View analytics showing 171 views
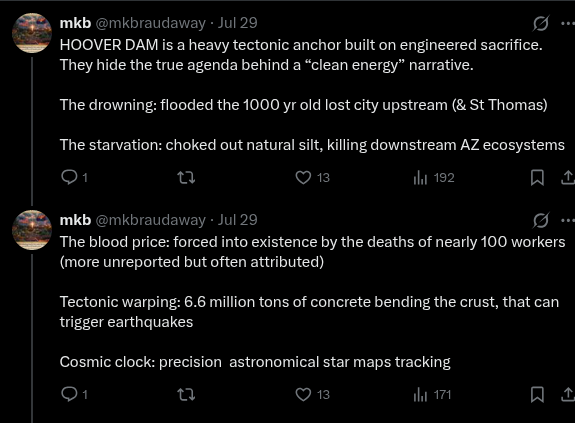Viewport: 575px width, 423px height. point(432,395)
